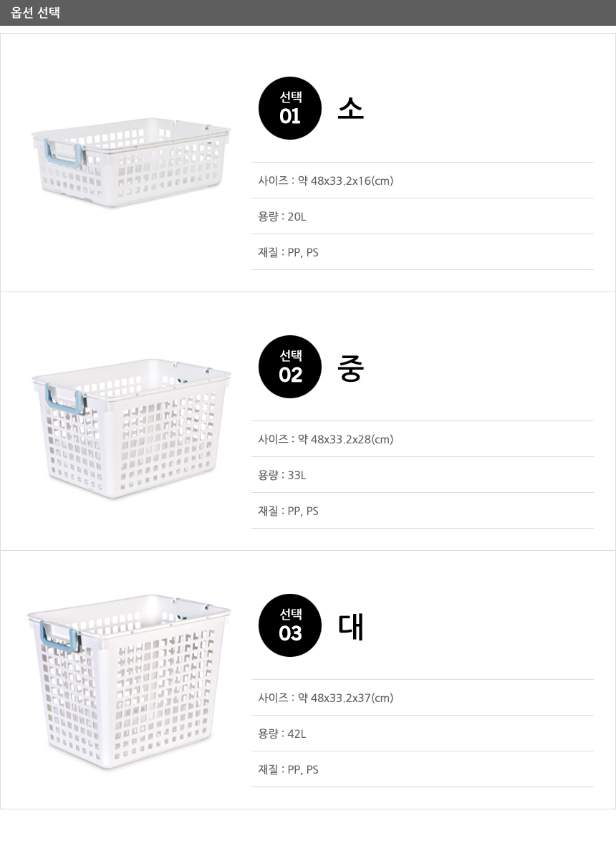Click the 용량 : 42L row
The width and height of the screenshot is (616, 851).
[422, 734]
